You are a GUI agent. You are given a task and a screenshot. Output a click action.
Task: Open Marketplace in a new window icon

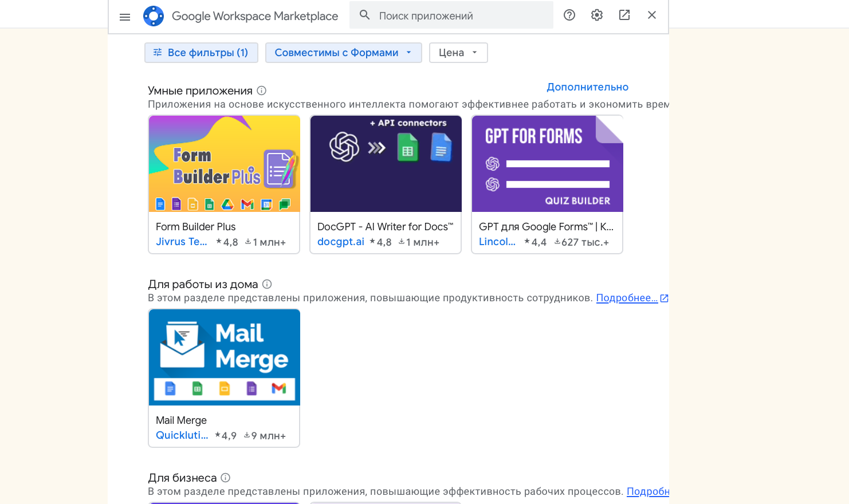(x=624, y=15)
